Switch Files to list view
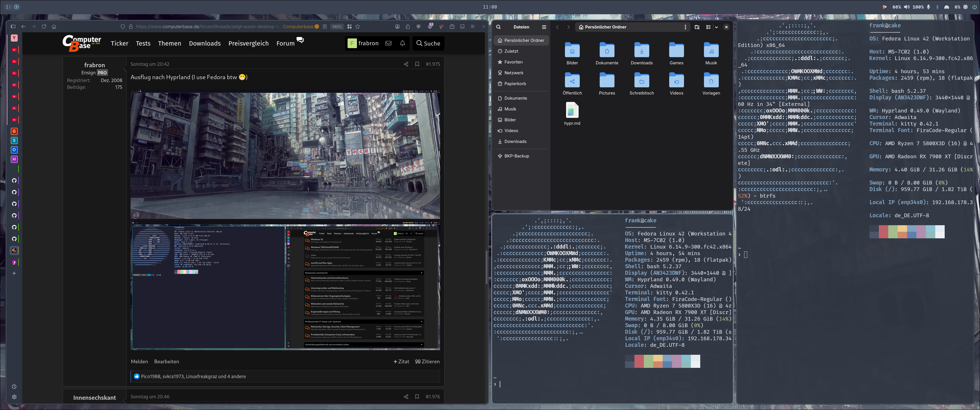The image size is (980, 410). (x=708, y=27)
